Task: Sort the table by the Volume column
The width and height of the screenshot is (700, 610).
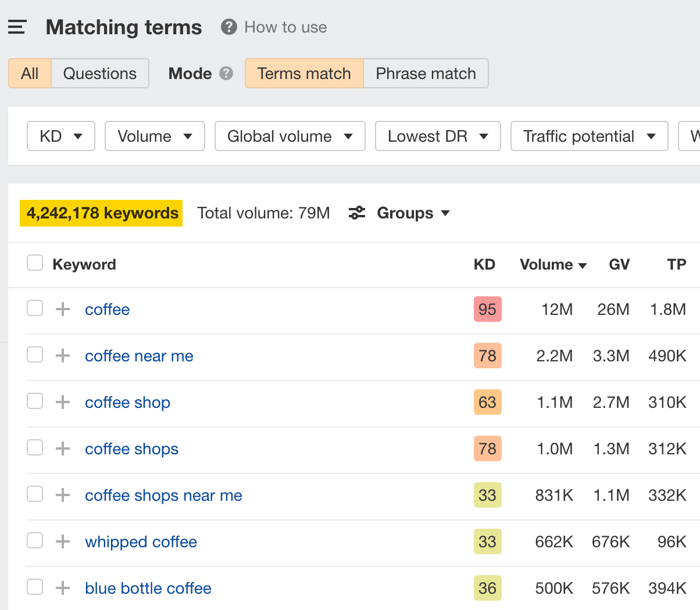Action: pos(553,264)
